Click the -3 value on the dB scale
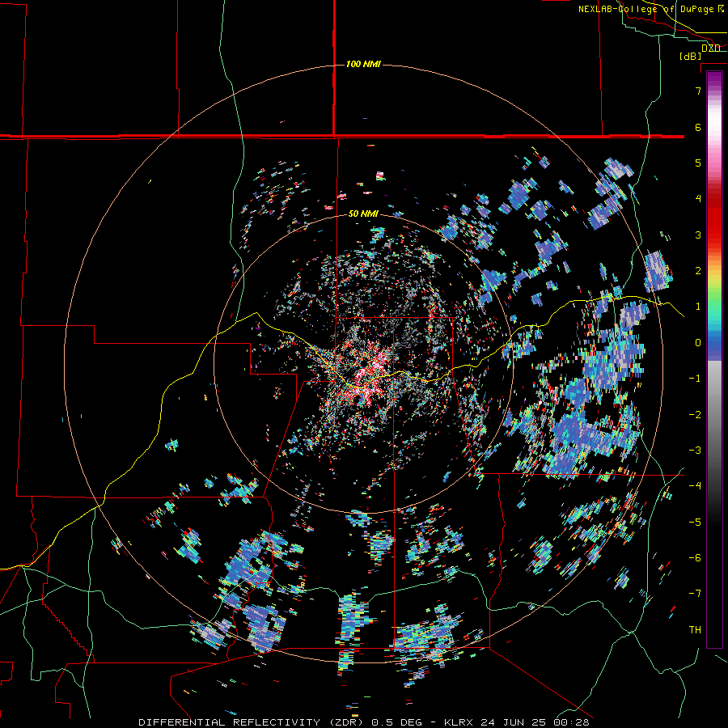Image resolution: width=728 pixels, height=728 pixels. tap(695, 451)
